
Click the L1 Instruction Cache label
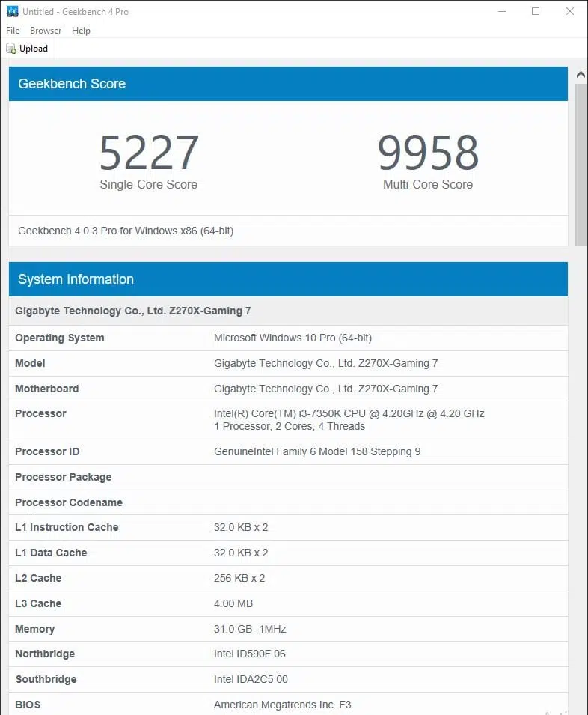point(67,527)
